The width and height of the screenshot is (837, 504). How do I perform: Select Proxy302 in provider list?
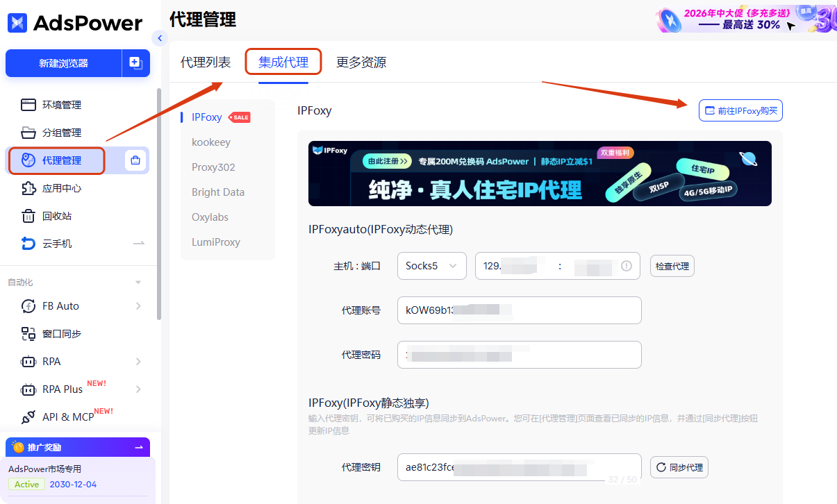tap(213, 167)
